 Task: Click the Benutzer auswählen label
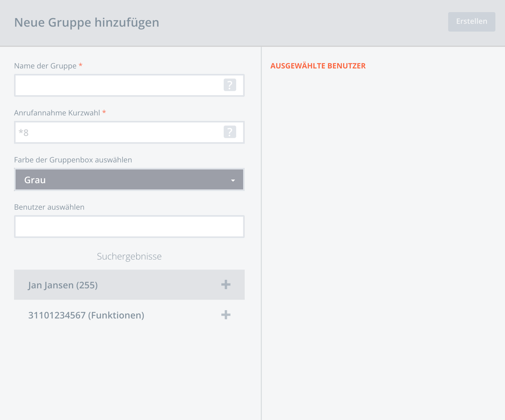(x=49, y=207)
